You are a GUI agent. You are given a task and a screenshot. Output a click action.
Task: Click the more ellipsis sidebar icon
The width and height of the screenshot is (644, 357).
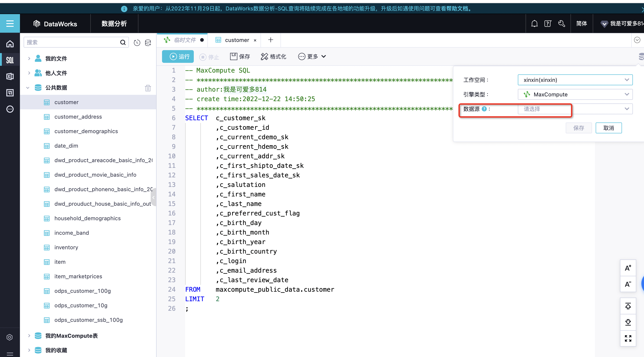(10, 109)
